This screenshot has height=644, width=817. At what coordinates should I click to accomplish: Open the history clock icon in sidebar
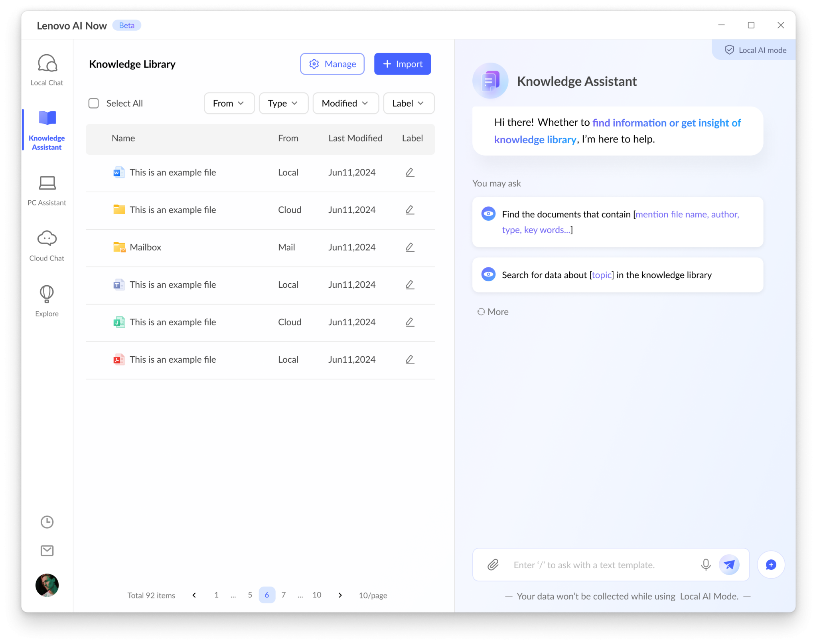tap(47, 522)
